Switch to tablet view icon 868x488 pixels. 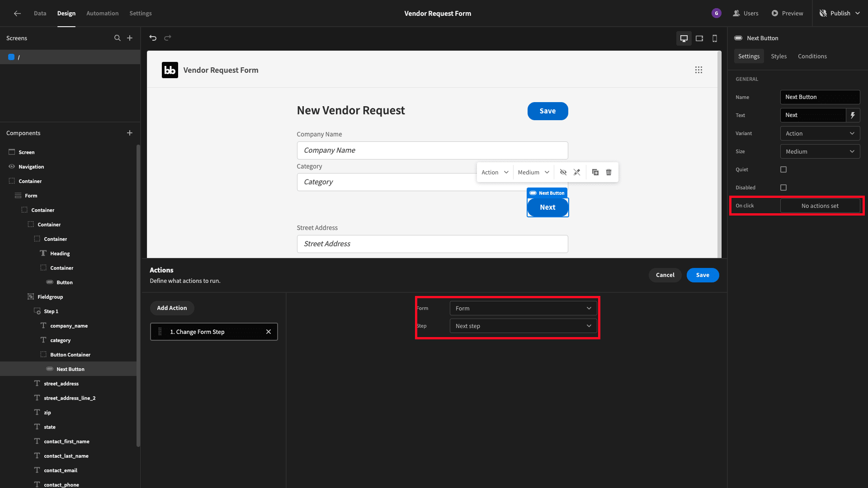(x=699, y=38)
